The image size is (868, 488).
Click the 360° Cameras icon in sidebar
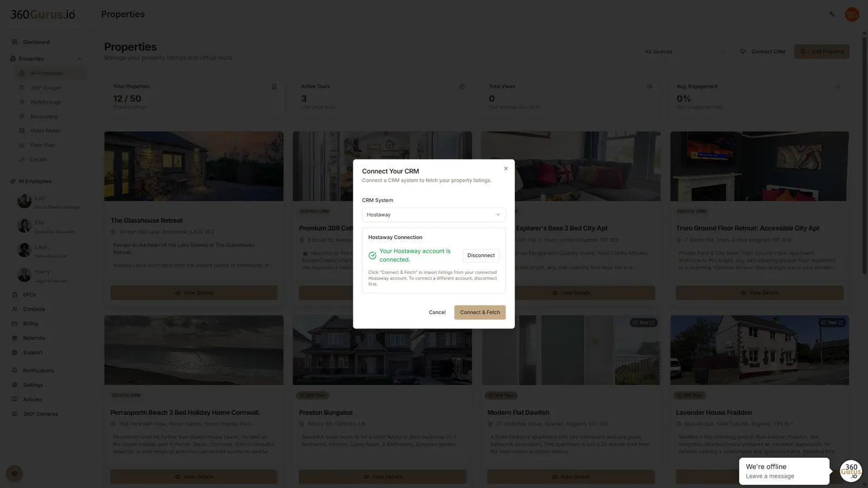tap(15, 414)
